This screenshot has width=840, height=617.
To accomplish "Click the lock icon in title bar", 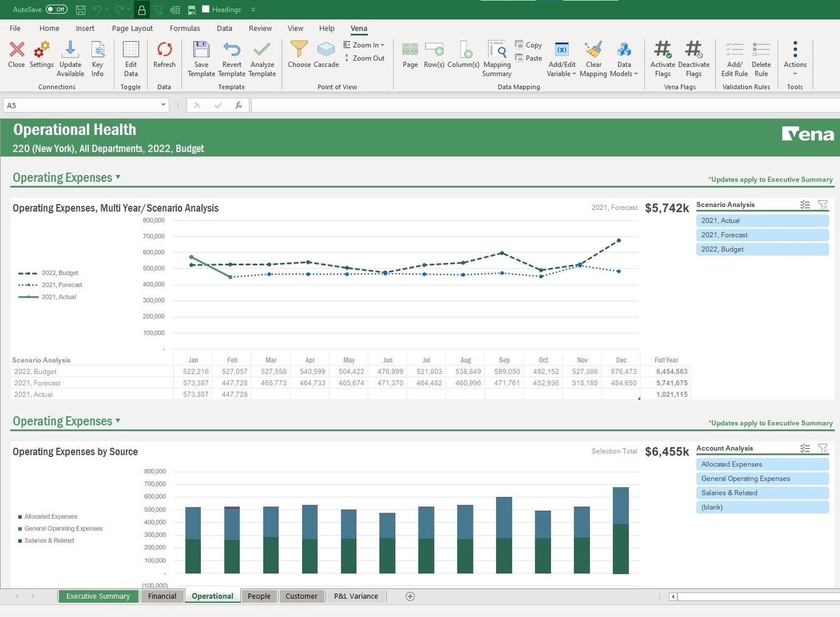I will tap(142, 9).
